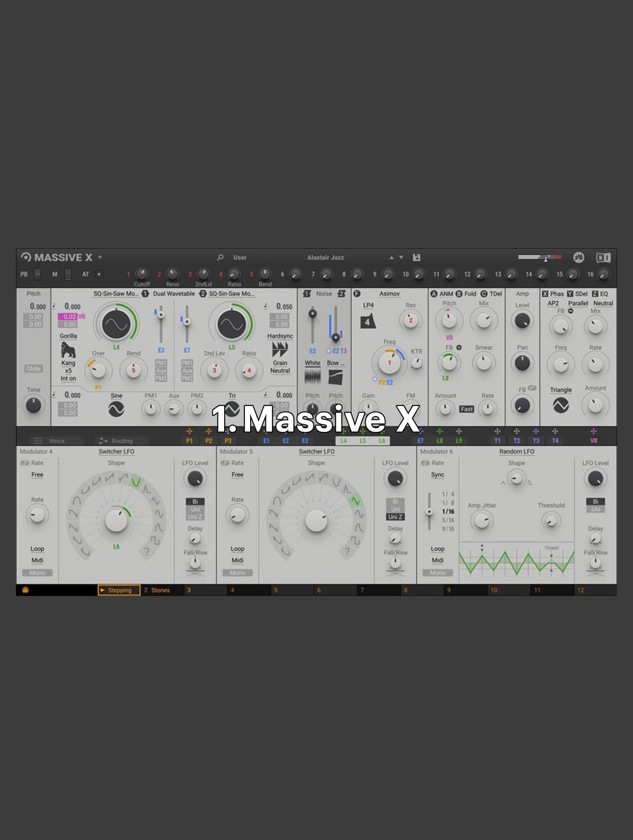Open the Random LFO type menu in Modulator 6

click(x=517, y=452)
